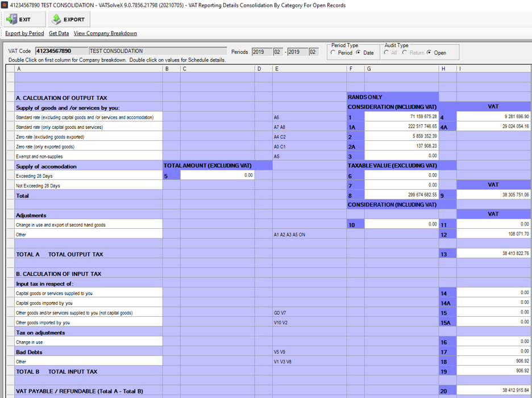Select column header G in the grid
Viewport: 532px width, 398px height.
pyautogui.click(x=401, y=69)
